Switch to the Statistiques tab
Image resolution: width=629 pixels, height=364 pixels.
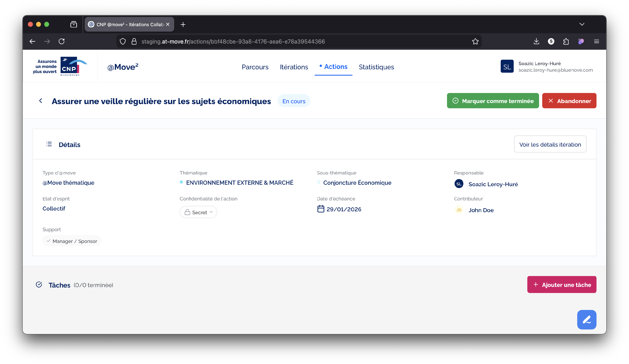pyautogui.click(x=376, y=67)
